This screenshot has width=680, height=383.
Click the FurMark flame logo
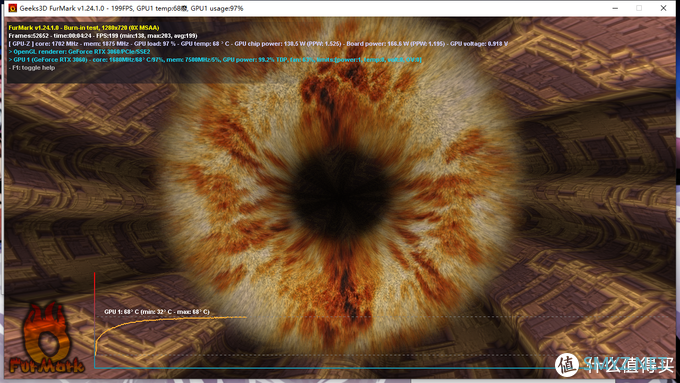tap(46, 337)
